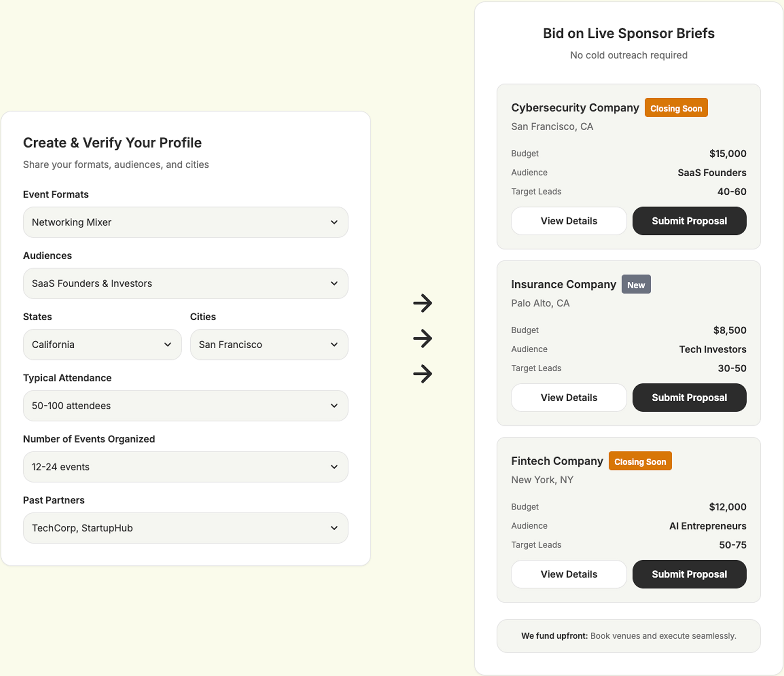Expand the Typical Attendance dropdown
The width and height of the screenshot is (784, 676).
pyautogui.click(x=185, y=406)
